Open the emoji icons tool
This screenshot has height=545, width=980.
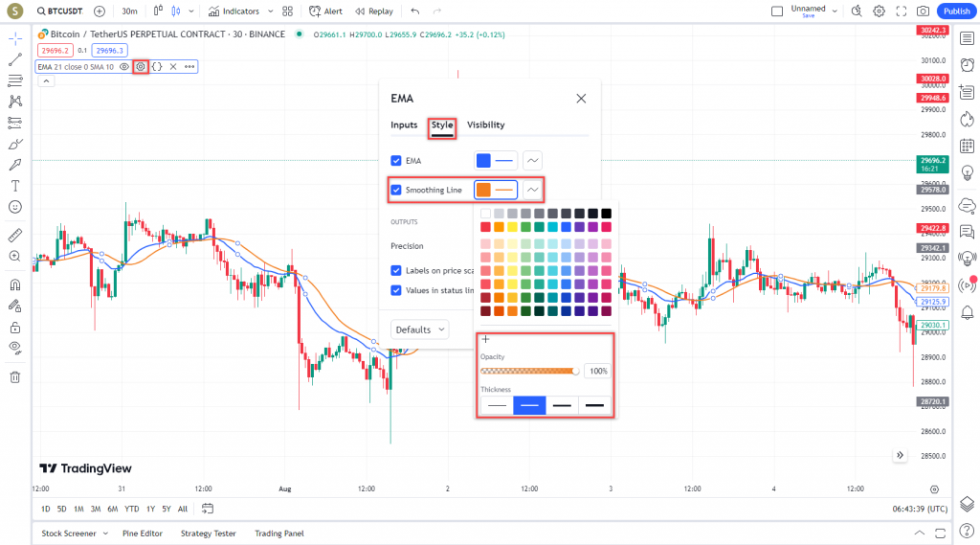coord(15,207)
